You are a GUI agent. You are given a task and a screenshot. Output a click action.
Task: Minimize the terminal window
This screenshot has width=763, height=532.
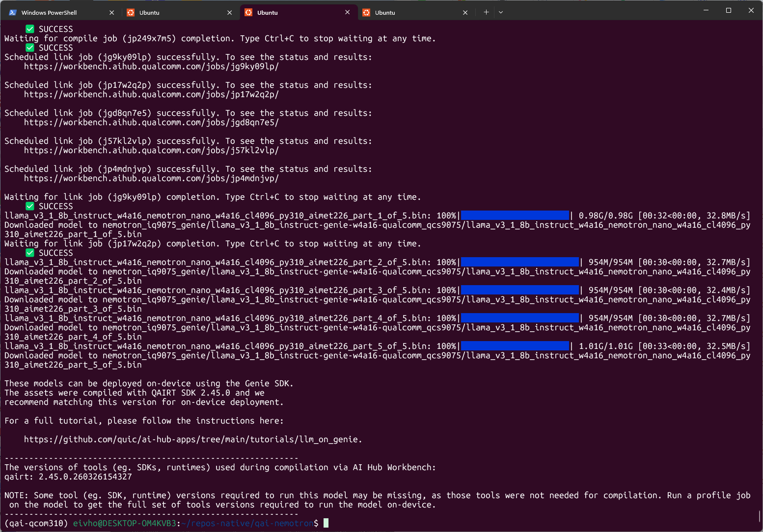706,10
